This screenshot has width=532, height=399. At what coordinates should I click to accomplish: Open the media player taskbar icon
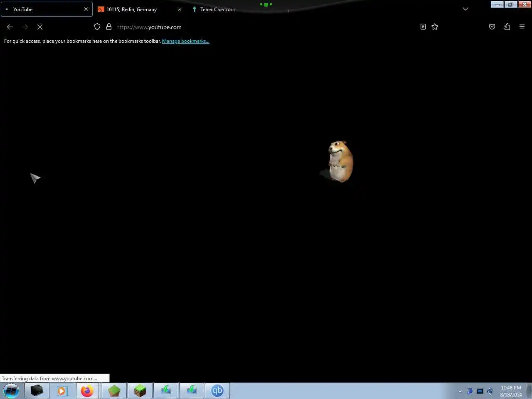point(62,391)
